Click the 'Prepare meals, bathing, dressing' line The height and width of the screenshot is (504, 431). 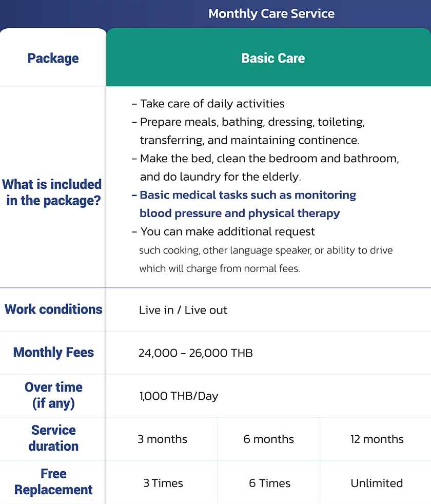(x=252, y=122)
